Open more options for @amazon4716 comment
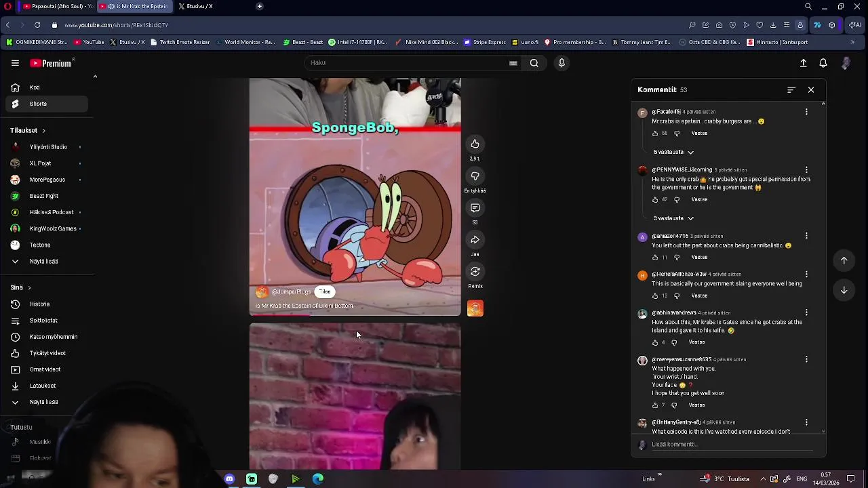Viewport: 868px width, 488px height. pyautogui.click(x=806, y=236)
